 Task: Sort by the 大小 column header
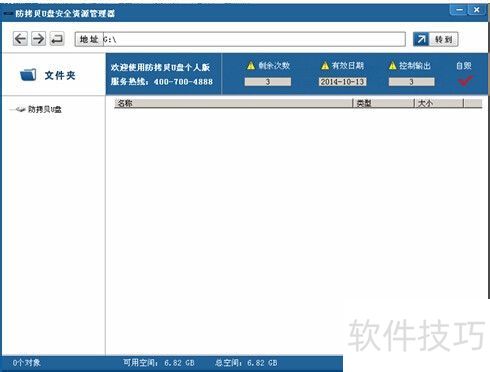click(439, 104)
